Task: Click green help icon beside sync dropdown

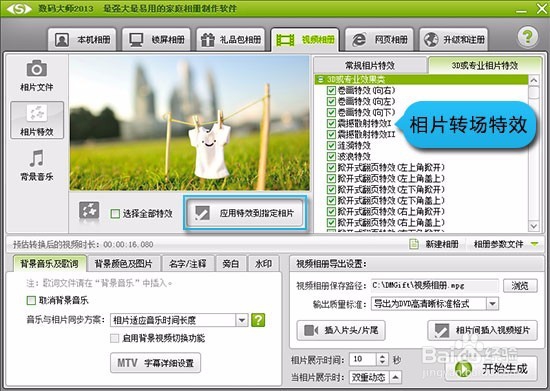Action: coord(258,320)
